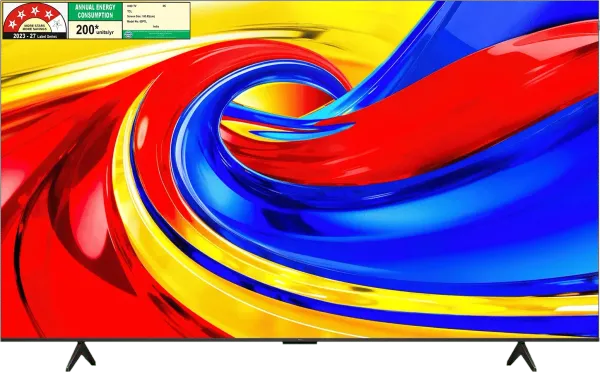The image size is (600, 372).
Task: Click the "200* units/yr" consumption value
Action: click(95, 29)
